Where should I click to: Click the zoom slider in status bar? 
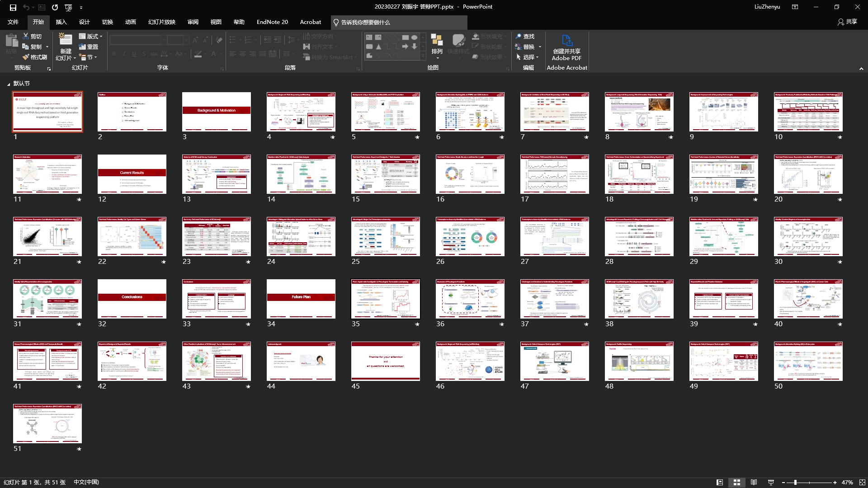[795, 482]
